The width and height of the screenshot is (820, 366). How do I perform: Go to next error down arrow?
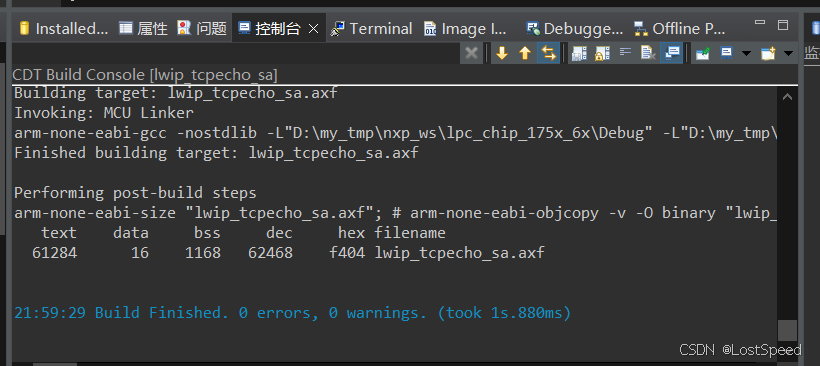tap(502, 53)
